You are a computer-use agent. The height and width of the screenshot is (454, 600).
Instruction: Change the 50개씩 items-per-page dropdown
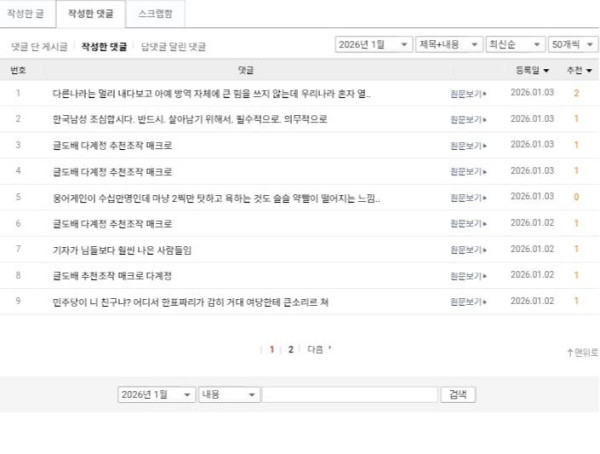click(x=574, y=45)
